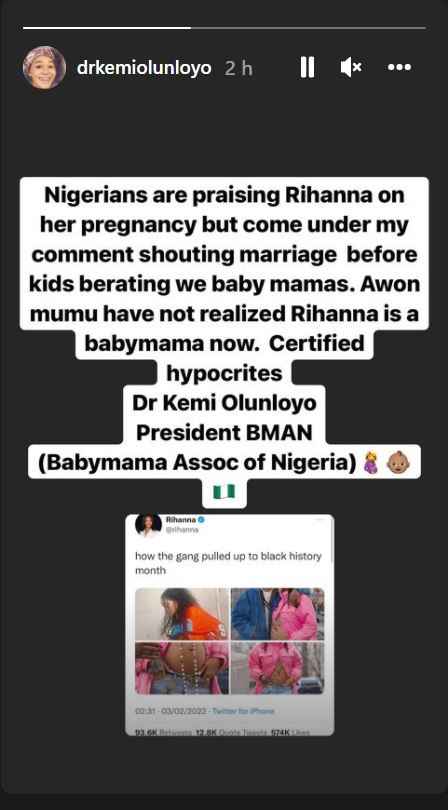The width and height of the screenshot is (448, 810).
Task: Open the blue and pink jackets photo
Action: pos(277,614)
